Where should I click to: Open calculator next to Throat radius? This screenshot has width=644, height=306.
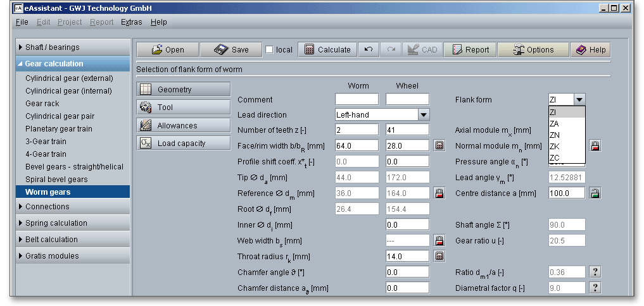(x=439, y=256)
